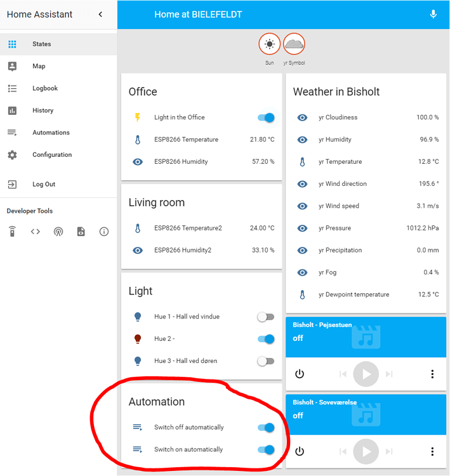This screenshot has width=450, height=476.
Task: Click the States grid icon
Action: coord(12,44)
